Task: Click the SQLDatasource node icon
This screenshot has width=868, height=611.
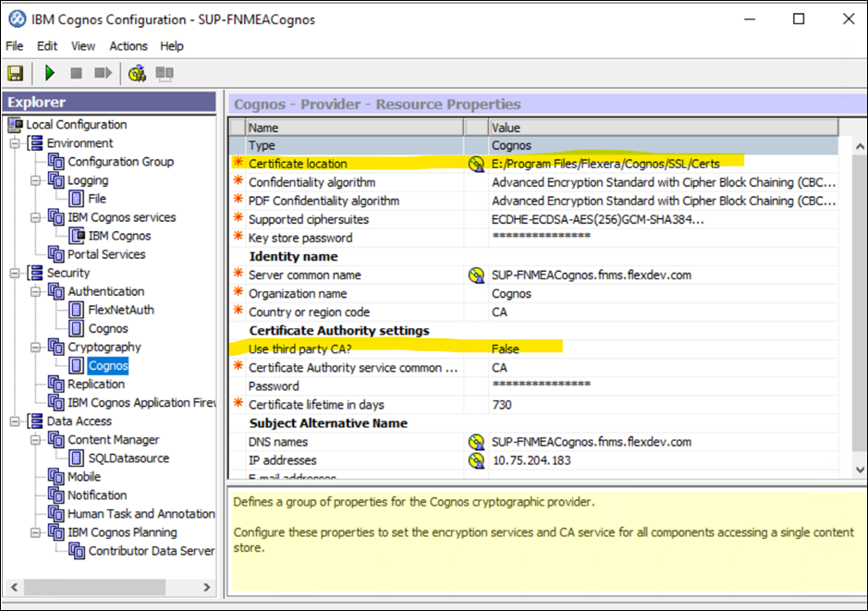Action: click(x=77, y=458)
